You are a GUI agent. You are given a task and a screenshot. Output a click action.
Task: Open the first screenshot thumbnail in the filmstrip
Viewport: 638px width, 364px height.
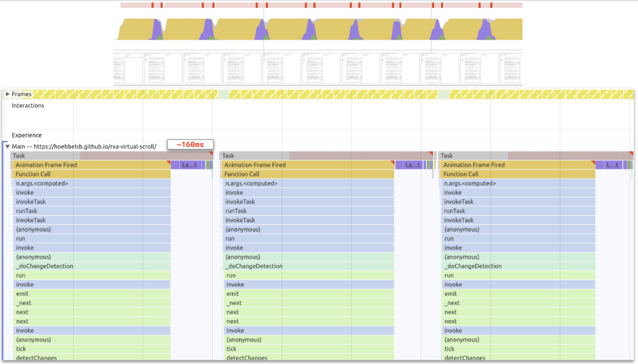[x=128, y=68]
